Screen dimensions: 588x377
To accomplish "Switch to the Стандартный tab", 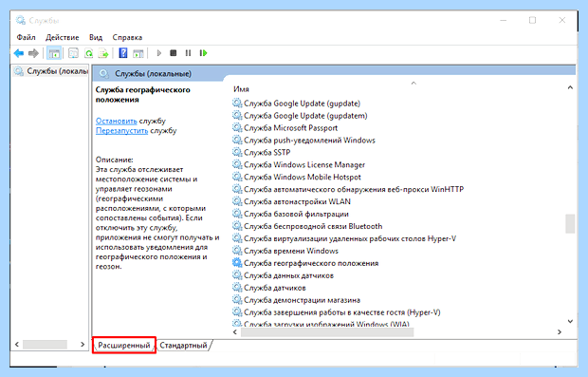I will point(183,345).
